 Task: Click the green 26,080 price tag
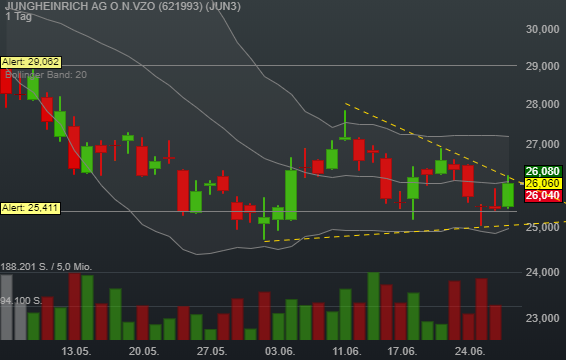[x=543, y=171]
